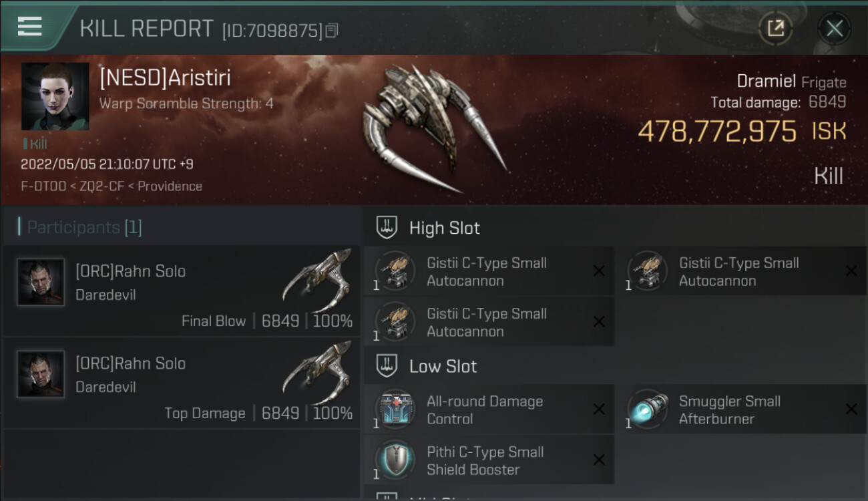Image resolution: width=868 pixels, height=501 pixels.
Task: Click the Providence location link
Action: tap(170, 186)
